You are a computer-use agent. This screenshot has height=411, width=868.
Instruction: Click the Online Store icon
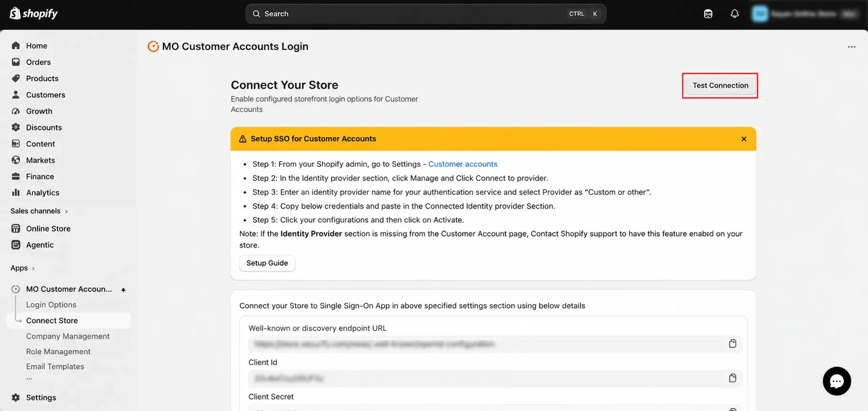point(16,229)
